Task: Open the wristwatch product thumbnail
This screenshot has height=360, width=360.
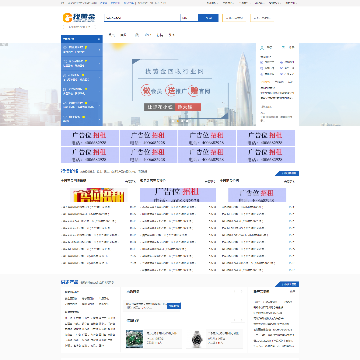Action: (197, 339)
